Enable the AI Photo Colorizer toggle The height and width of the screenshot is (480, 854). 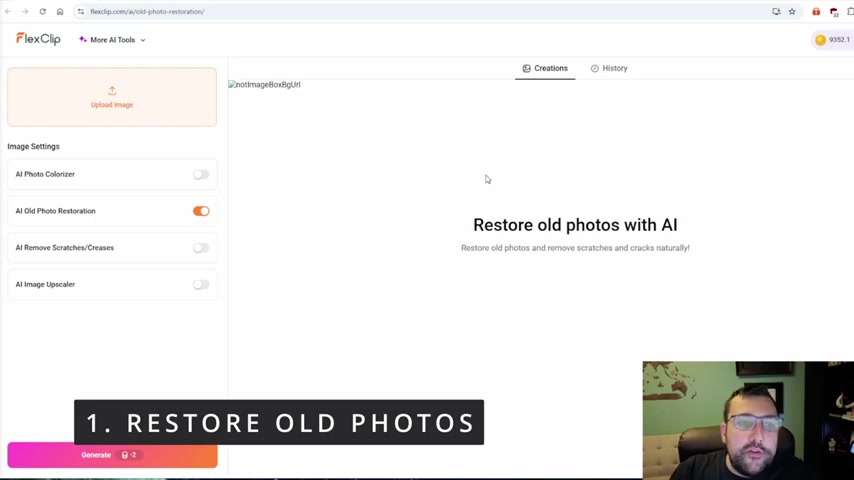201,174
